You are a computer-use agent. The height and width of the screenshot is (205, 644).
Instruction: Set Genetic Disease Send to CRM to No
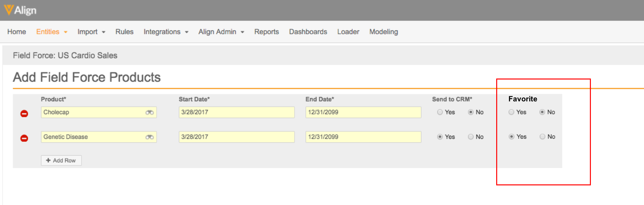point(471,137)
